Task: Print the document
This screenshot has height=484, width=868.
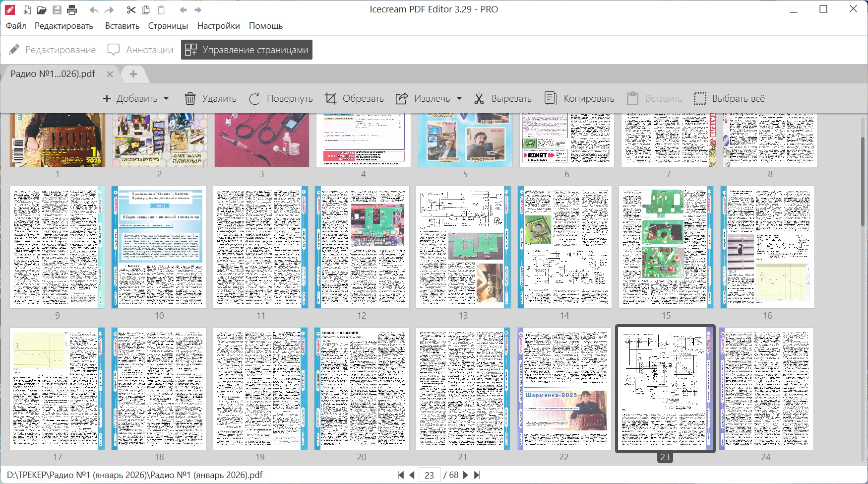Action: 72,10
